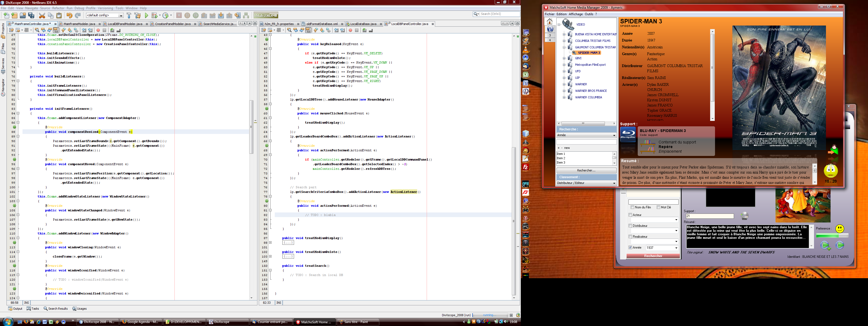Open the Recherche Année combo box

point(586,135)
